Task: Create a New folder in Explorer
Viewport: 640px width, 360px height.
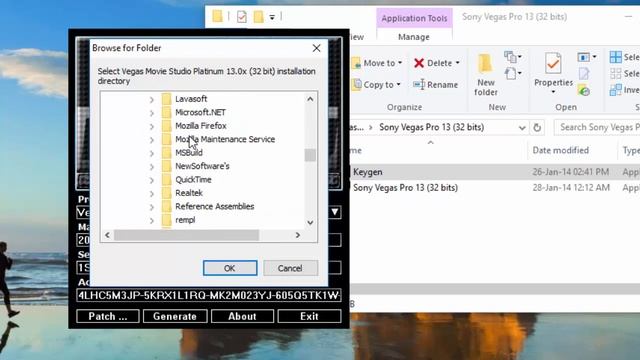Action: tap(486, 75)
